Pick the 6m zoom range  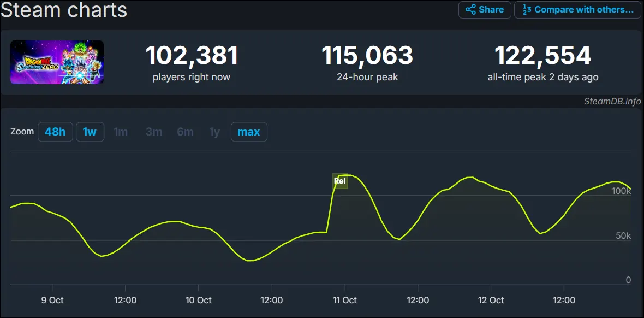pos(185,132)
